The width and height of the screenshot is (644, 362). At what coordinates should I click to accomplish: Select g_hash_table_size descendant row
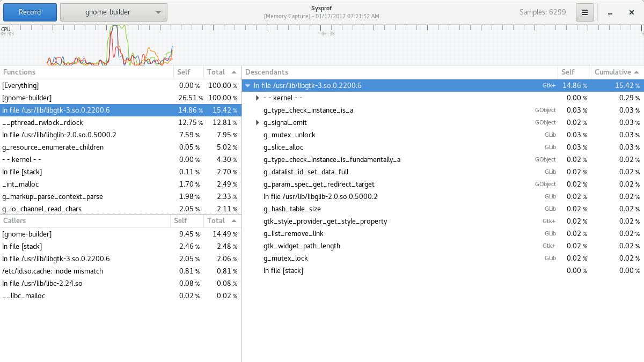coord(292,209)
